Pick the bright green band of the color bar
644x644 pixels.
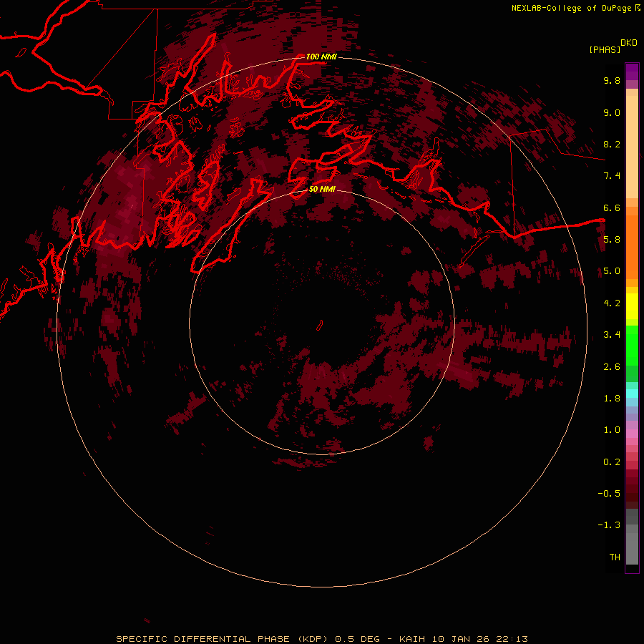pos(632,345)
